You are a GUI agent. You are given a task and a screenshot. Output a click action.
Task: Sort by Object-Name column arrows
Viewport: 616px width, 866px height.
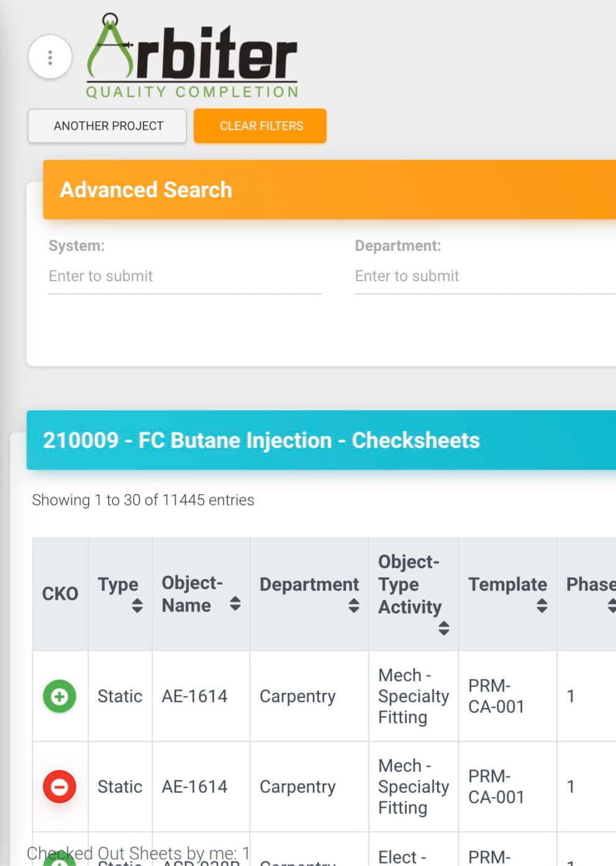pos(235,603)
